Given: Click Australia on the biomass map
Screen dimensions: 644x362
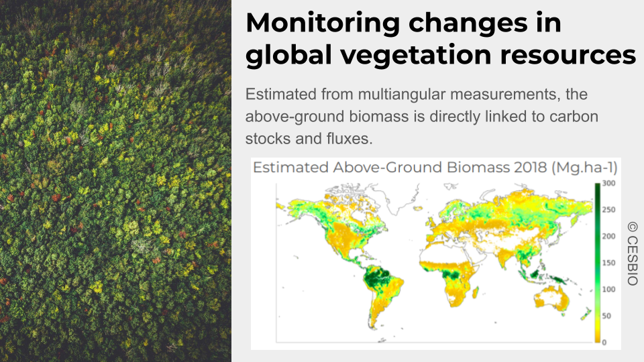Looking at the screenshot, I should tap(551, 298).
